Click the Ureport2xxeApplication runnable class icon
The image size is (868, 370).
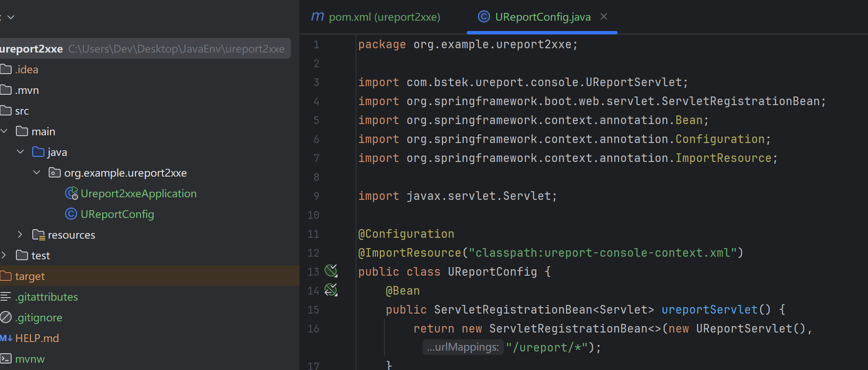(x=72, y=193)
